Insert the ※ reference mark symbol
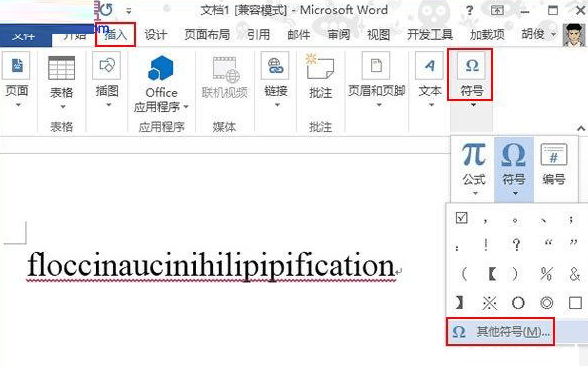This screenshot has width=588, height=366. pos(489,302)
